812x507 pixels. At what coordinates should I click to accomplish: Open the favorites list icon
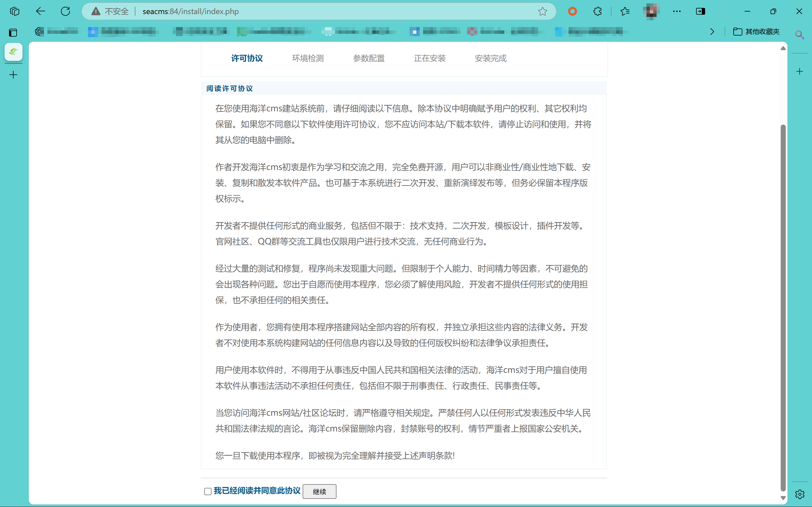[625, 11]
